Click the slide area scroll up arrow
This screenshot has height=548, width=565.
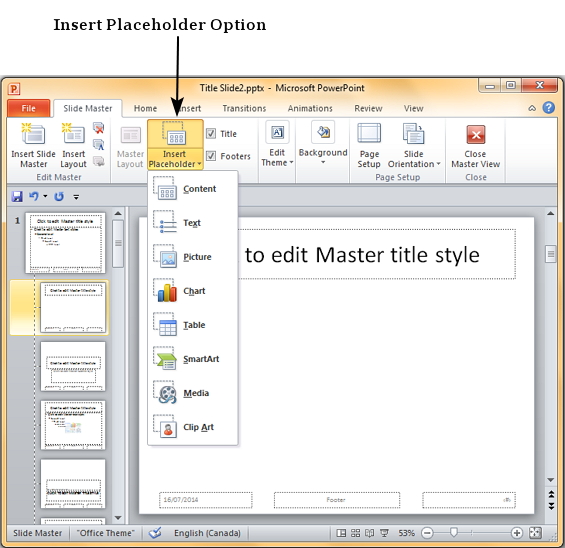tap(550, 213)
